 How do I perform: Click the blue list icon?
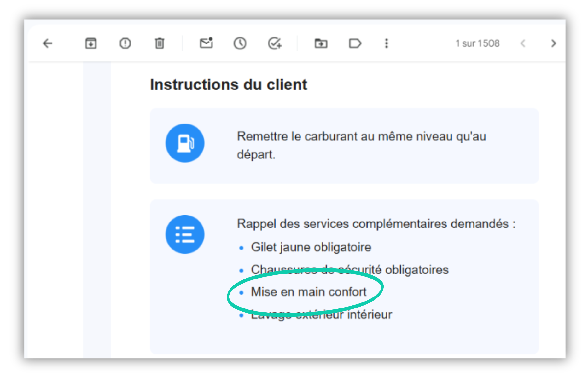(x=185, y=234)
